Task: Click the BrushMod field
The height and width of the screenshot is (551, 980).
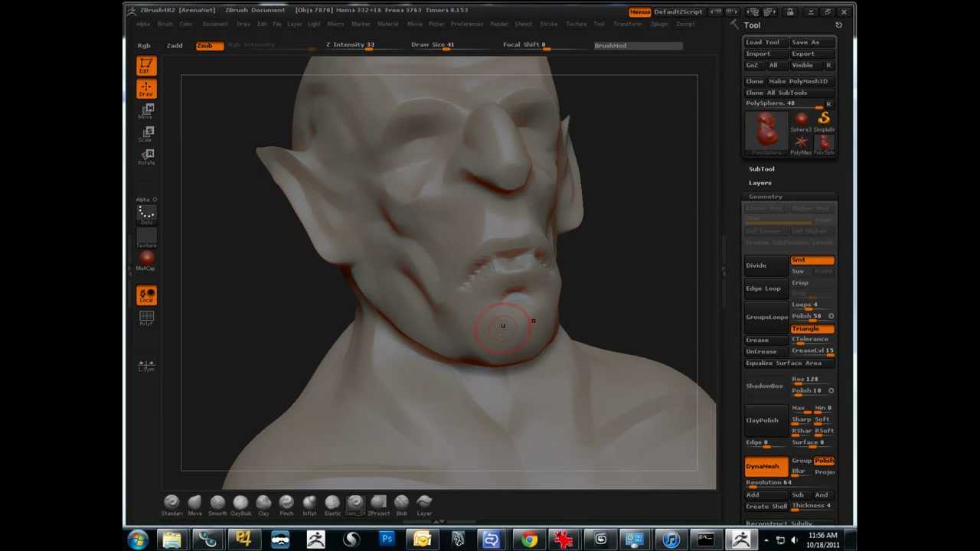Action: 638,46
